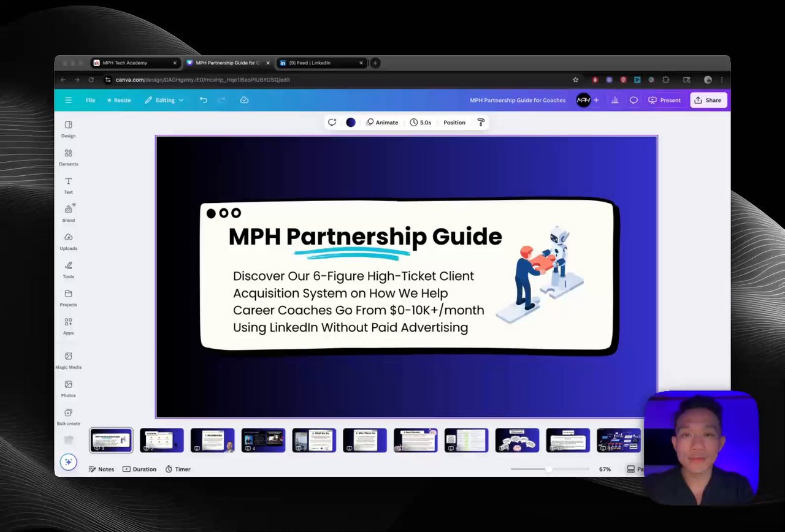Expand the Editing mode dropdown
785x532 pixels.
click(x=164, y=100)
